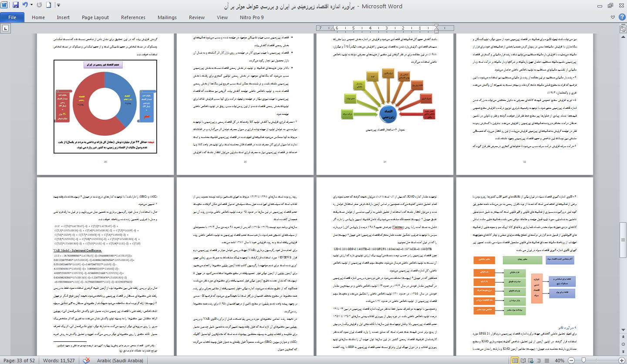Viewport: 627px width, 364px height.
Task: Click the proofing errors icon in status bar
Action: coord(87,360)
